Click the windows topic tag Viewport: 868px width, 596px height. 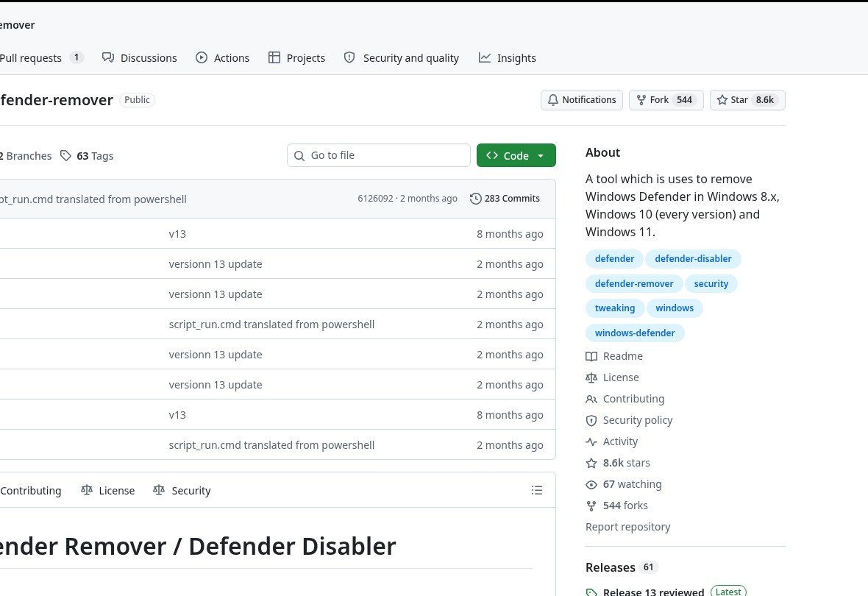pyautogui.click(x=675, y=308)
